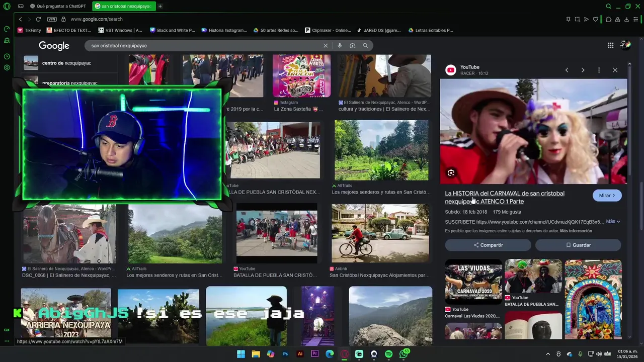Viewport: 644px width, 362px height.
Task: Click the 'Compartir' button
Action: point(488,245)
